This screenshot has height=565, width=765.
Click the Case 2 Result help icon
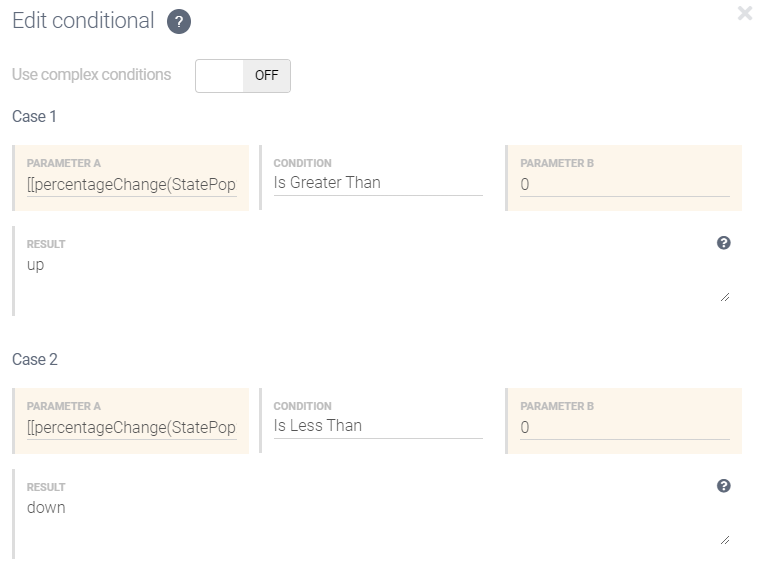point(724,486)
